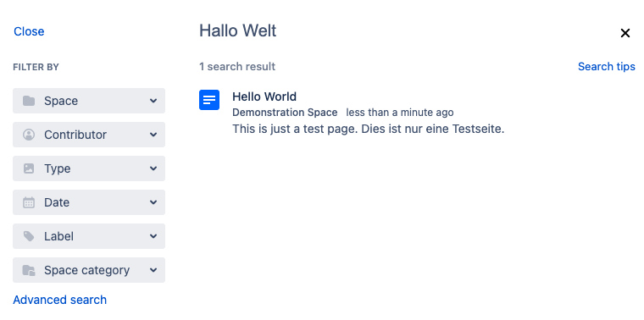Viewport: 644px width, 320px height.
Task: Open the Hello World search result
Action: pyautogui.click(x=264, y=97)
